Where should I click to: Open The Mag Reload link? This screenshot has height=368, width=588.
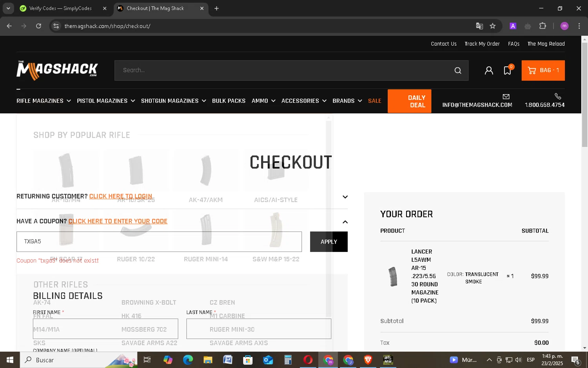pos(546,44)
